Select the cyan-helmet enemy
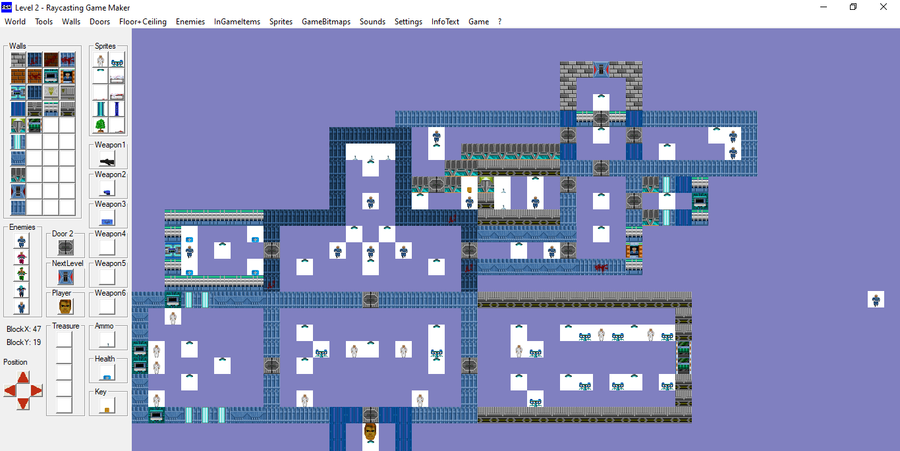 point(22,291)
